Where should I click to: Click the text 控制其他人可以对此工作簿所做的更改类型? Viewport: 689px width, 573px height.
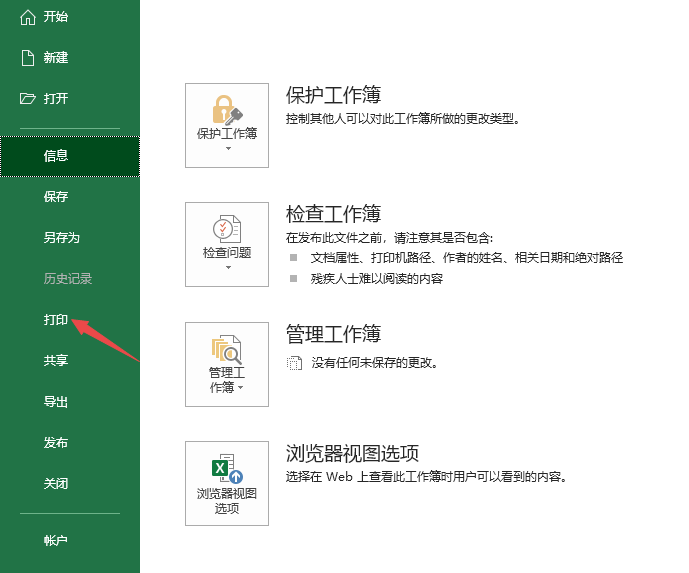click(403, 119)
